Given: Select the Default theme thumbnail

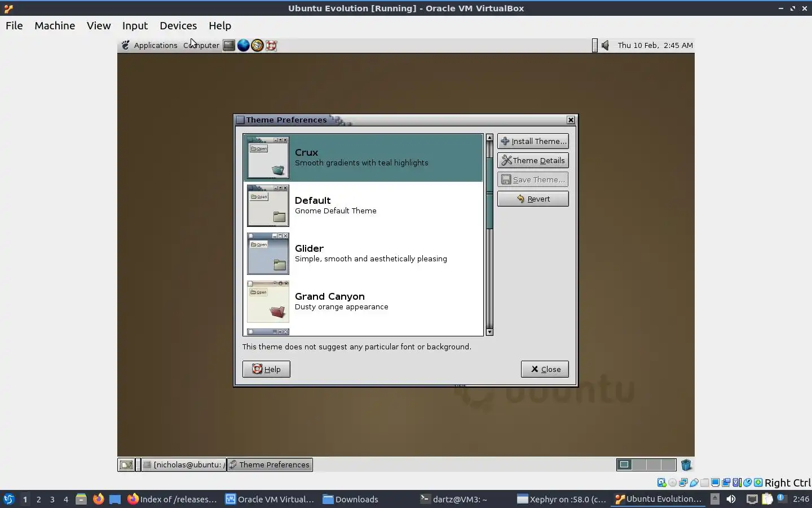Looking at the screenshot, I should (268, 205).
